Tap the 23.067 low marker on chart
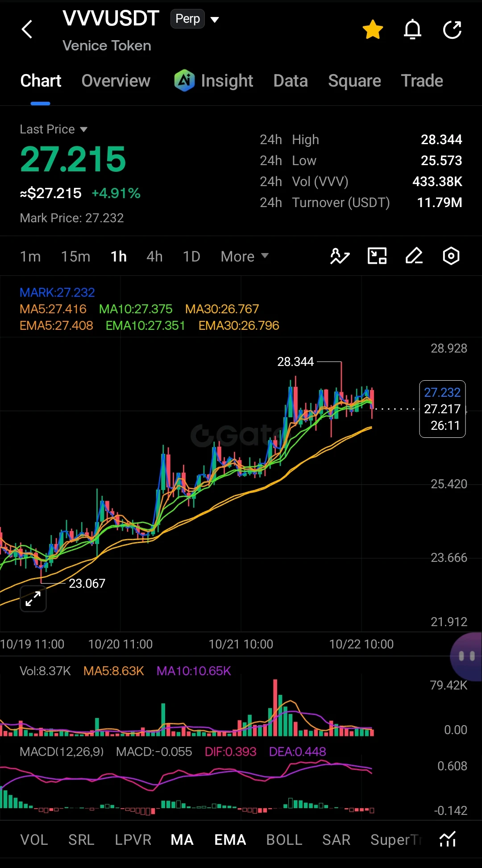Image resolution: width=482 pixels, height=868 pixels. [x=87, y=583]
